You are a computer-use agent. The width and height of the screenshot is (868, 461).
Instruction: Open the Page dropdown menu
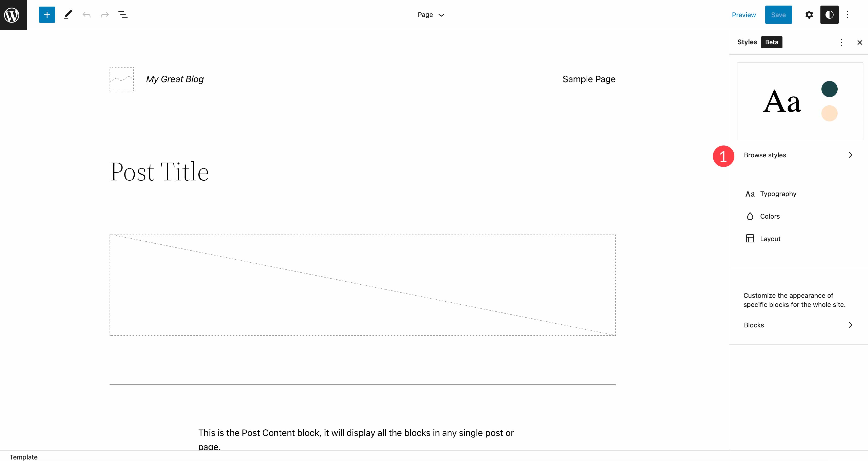point(430,15)
